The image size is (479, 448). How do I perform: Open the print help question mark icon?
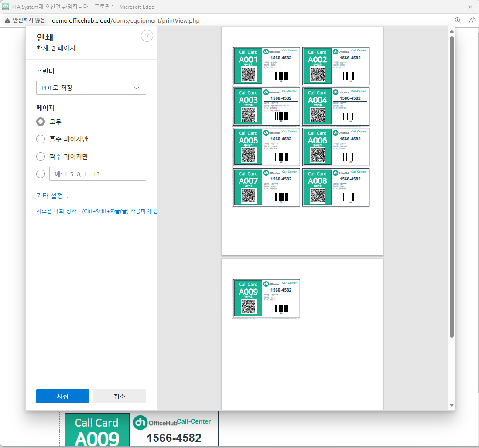pyautogui.click(x=147, y=36)
